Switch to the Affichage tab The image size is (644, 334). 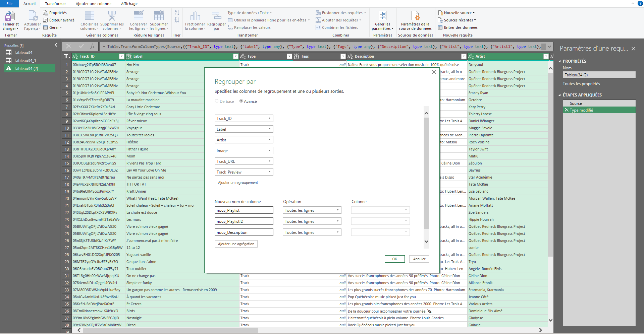pyautogui.click(x=129, y=4)
